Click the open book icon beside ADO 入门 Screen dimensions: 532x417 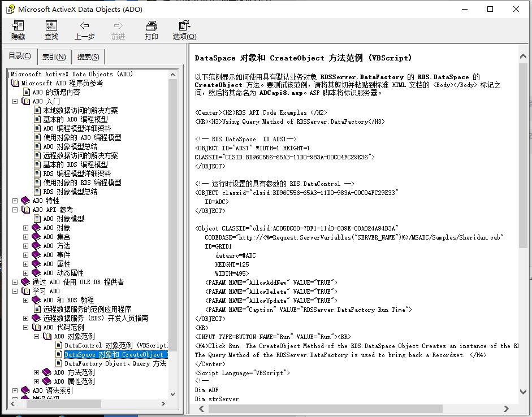tap(26, 101)
